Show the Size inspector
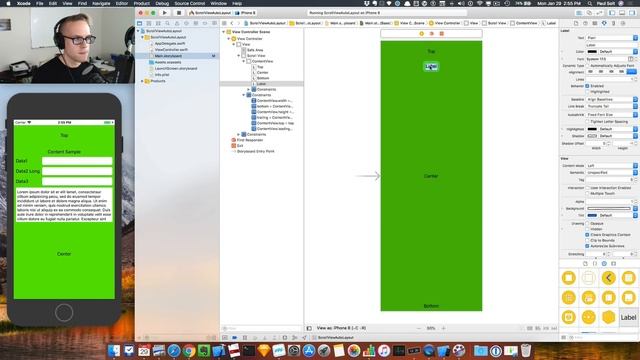The image size is (640, 360). point(613,23)
